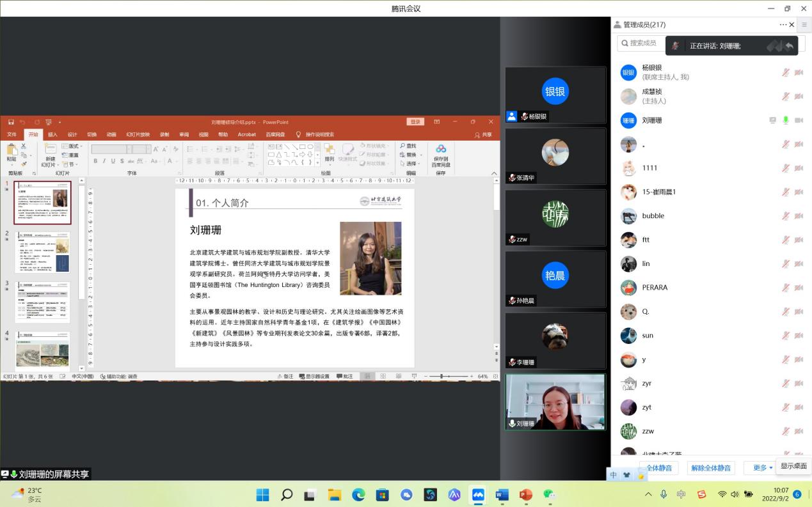This screenshot has width=812, height=507.
Task: Open Tencent Meeting from the taskbar
Action: coord(478,494)
